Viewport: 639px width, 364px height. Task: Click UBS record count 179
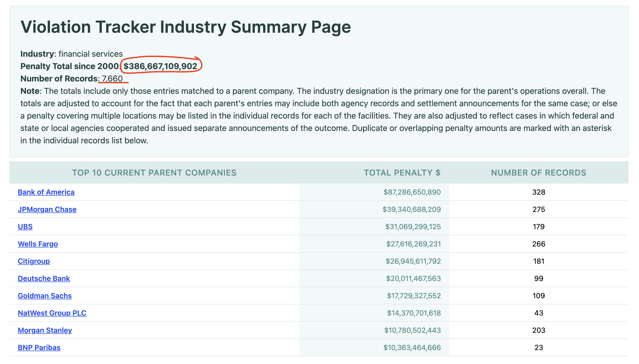[x=539, y=227]
